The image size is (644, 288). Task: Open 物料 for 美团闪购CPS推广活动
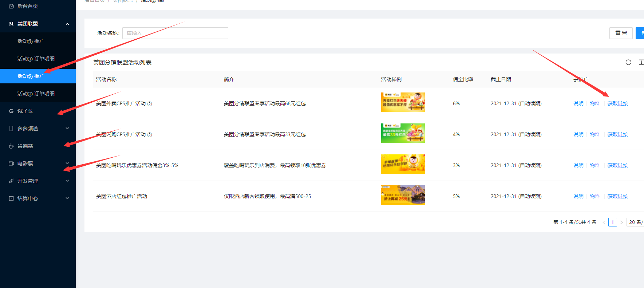pos(594,134)
